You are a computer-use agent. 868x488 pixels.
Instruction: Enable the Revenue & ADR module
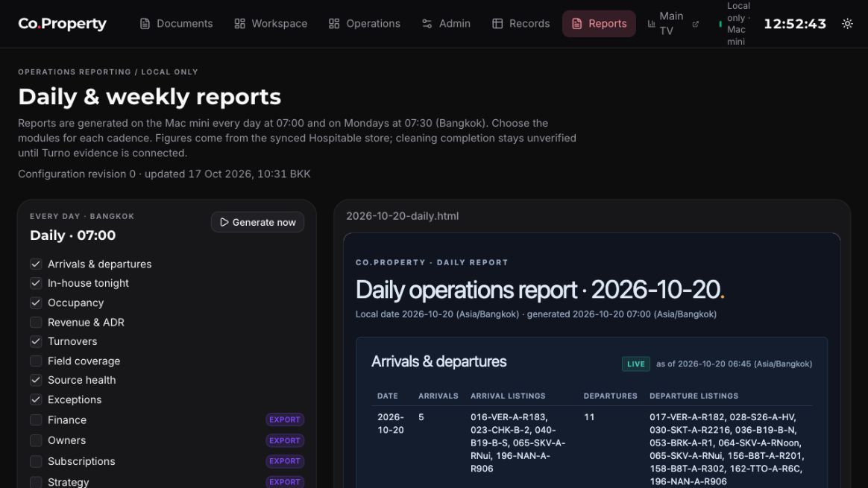[x=36, y=322]
